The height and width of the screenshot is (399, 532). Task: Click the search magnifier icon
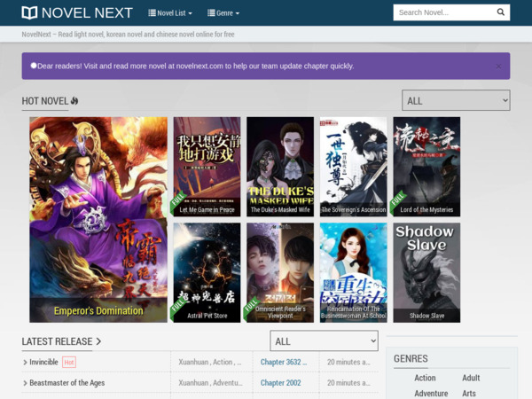pyautogui.click(x=500, y=12)
